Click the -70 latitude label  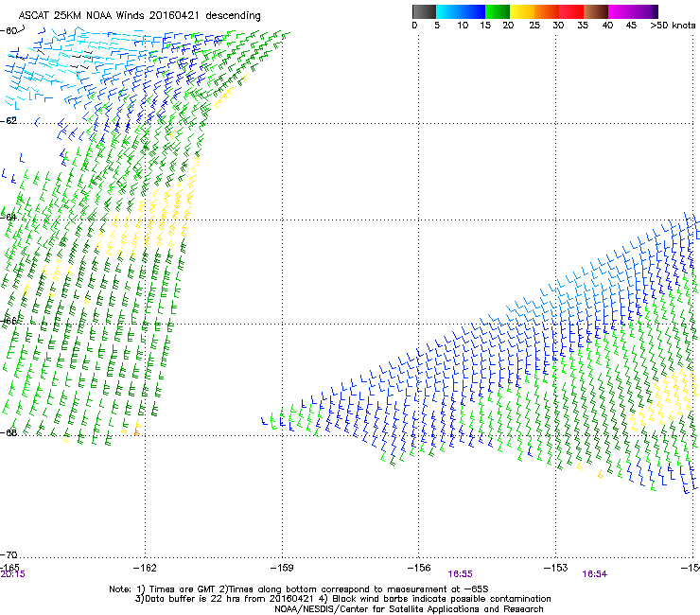click(9, 554)
